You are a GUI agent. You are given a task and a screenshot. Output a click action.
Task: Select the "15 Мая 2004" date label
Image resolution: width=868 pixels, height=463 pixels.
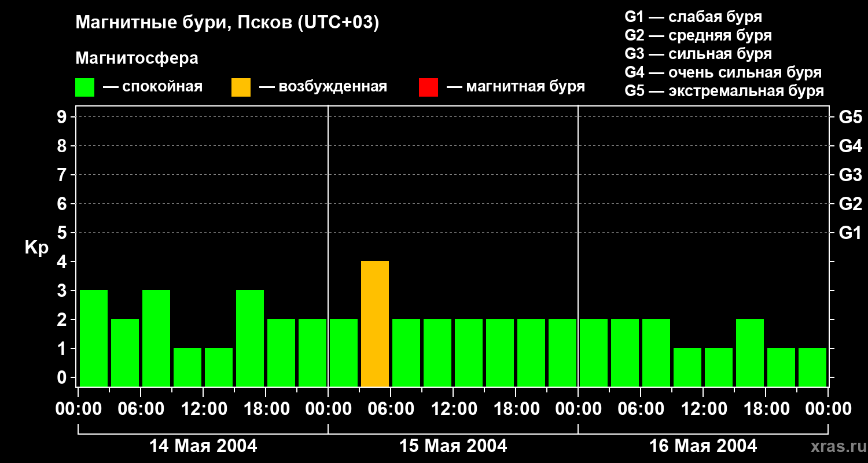(x=453, y=446)
